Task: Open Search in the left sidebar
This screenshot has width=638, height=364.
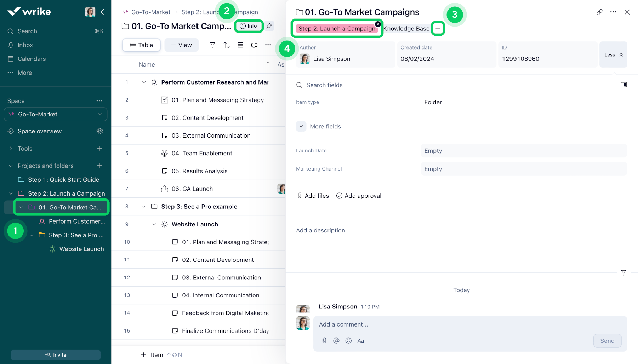Action: pos(27,31)
